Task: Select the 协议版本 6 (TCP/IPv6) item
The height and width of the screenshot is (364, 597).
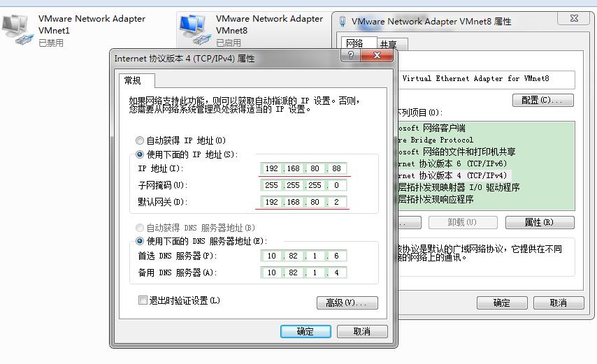Action: 453,163
